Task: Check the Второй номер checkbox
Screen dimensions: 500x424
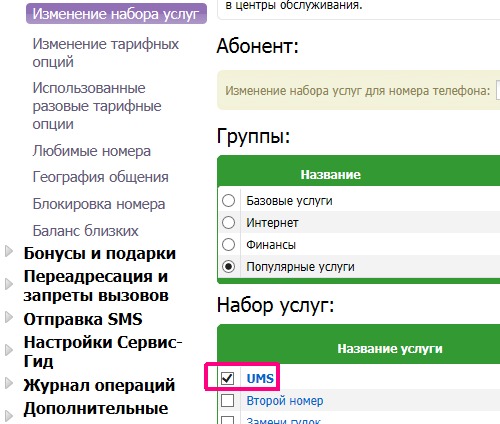Action: (227, 400)
